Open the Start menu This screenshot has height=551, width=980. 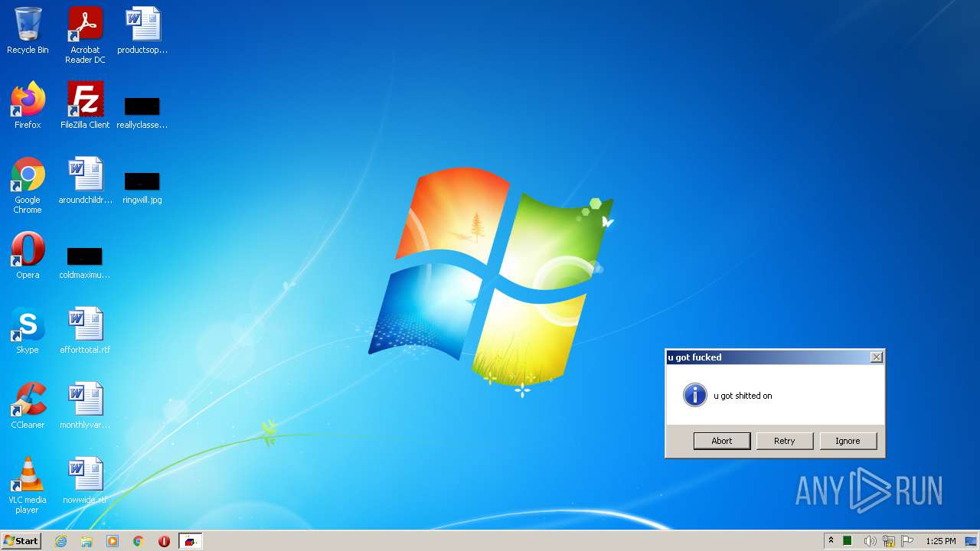tap(21, 541)
